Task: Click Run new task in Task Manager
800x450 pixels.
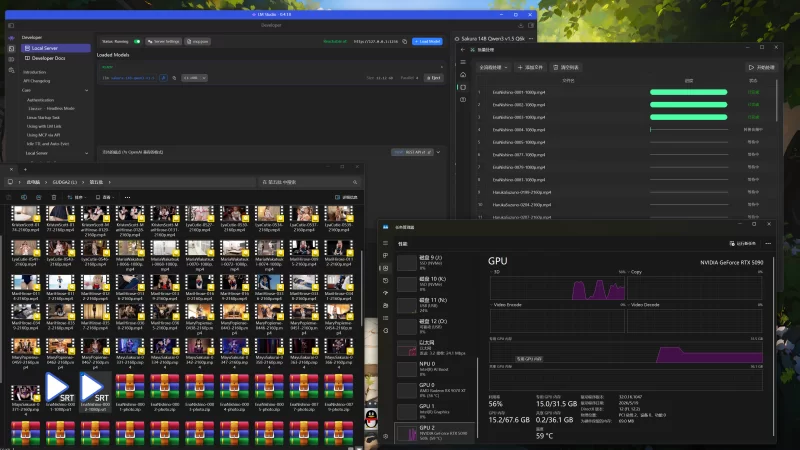Action: pos(743,244)
